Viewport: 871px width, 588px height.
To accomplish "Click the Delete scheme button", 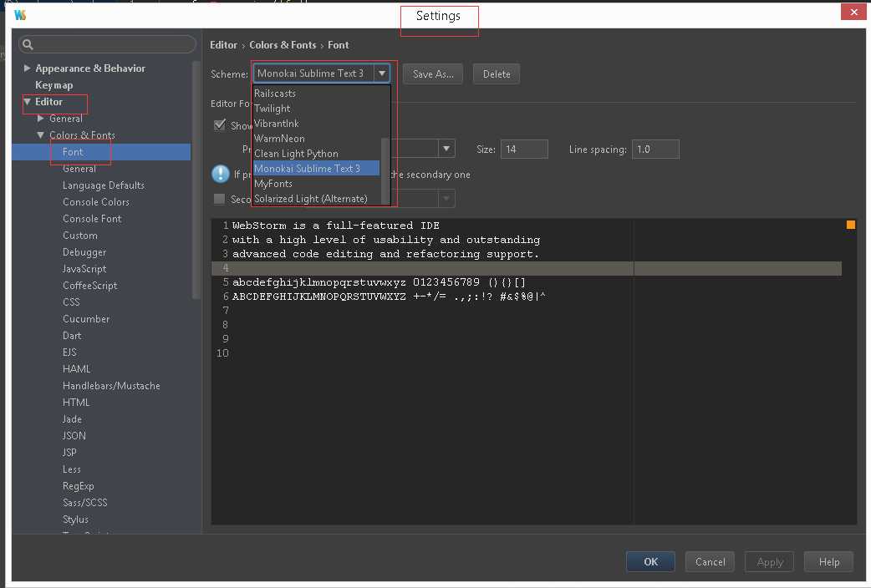I will click(x=496, y=73).
